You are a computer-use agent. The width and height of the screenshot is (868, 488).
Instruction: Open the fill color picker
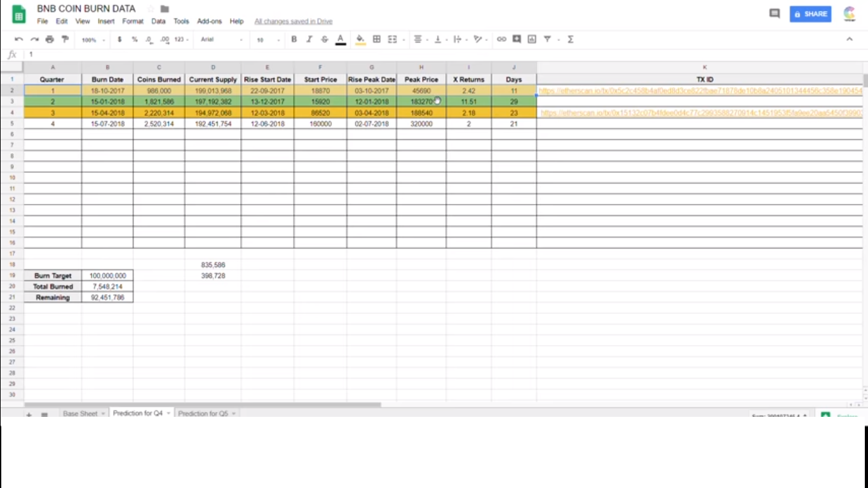(360, 39)
